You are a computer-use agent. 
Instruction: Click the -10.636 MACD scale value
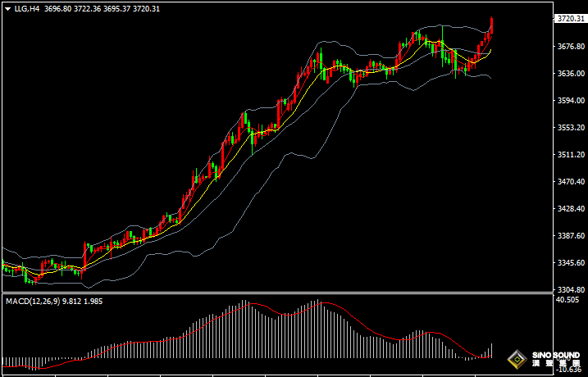(x=568, y=370)
